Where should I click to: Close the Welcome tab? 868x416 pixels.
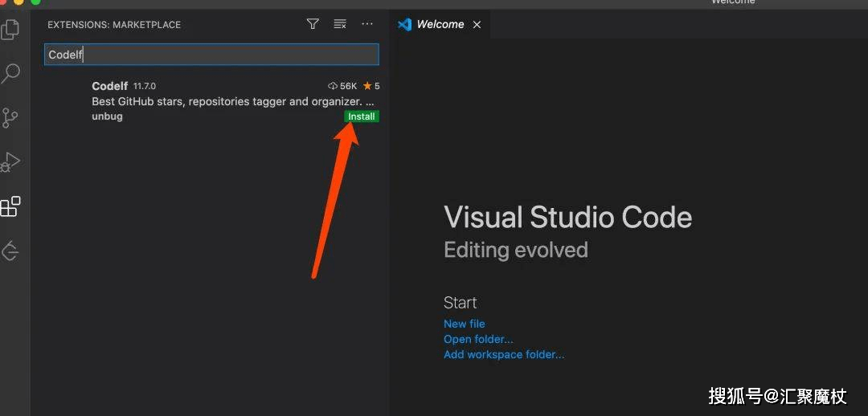477,24
